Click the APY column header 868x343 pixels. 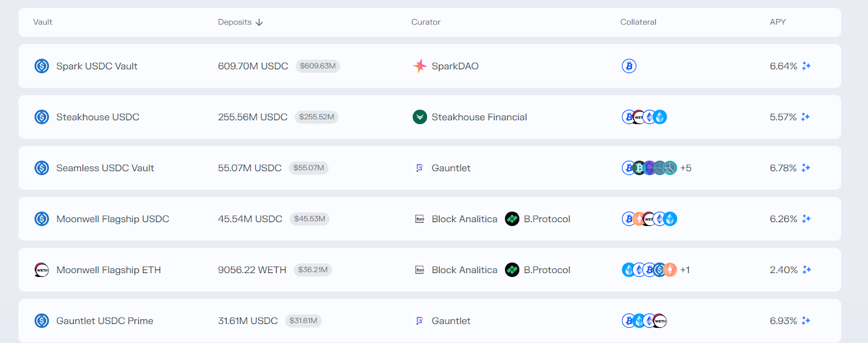tap(777, 22)
